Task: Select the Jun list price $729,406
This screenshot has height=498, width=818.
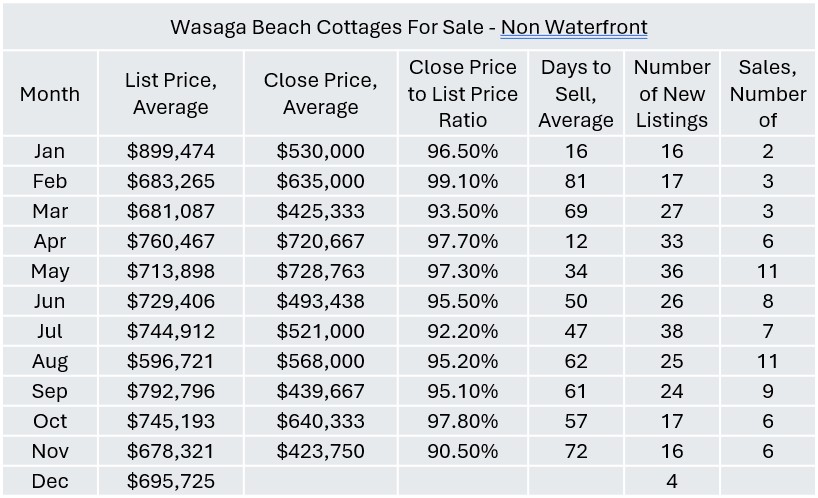Action: (x=171, y=302)
